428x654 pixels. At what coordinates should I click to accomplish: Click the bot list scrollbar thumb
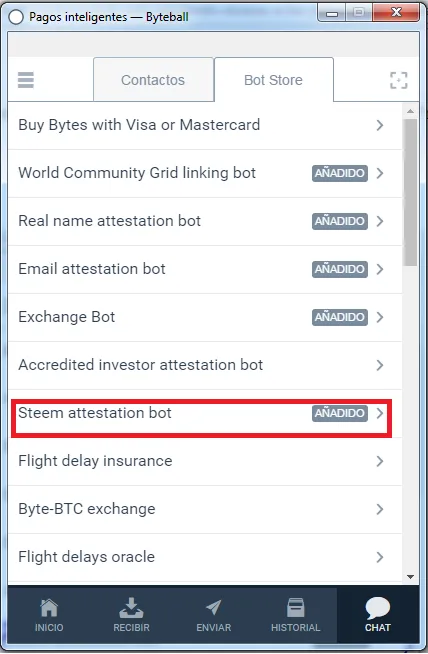click(x=410, y=192)
